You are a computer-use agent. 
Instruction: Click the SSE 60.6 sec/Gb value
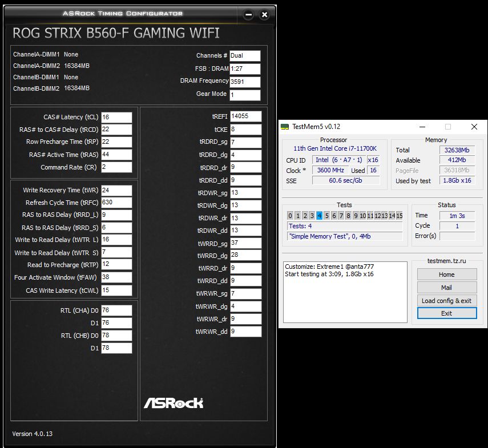(346, 180)
